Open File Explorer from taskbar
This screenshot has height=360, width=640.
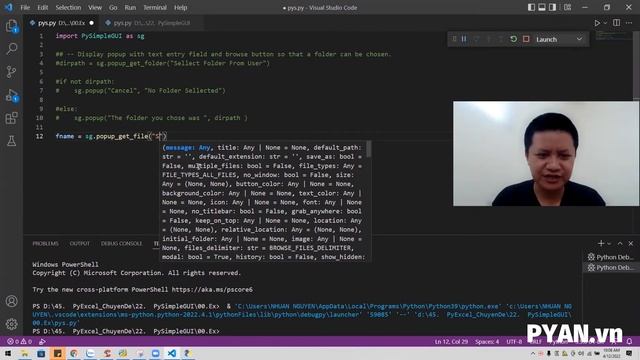(x=24, y=353)
